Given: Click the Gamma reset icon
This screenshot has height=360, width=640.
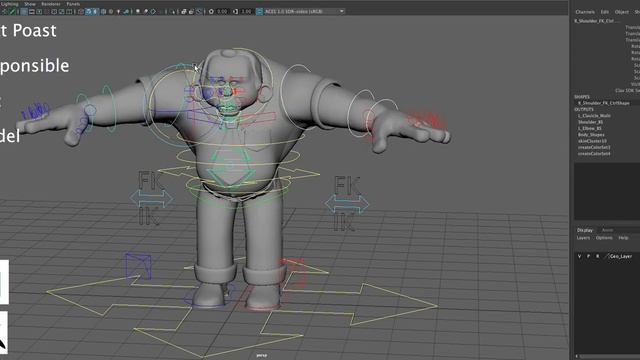Looking at the screenshot, I should pyautogui.click(x=235, y=11).
